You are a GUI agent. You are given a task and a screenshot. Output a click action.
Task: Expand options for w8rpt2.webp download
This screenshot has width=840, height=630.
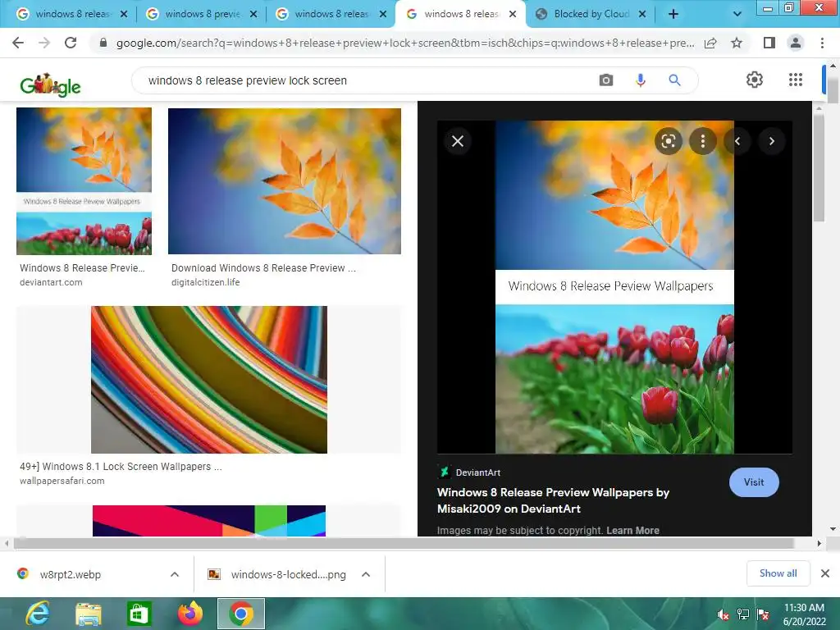[174, 574]
